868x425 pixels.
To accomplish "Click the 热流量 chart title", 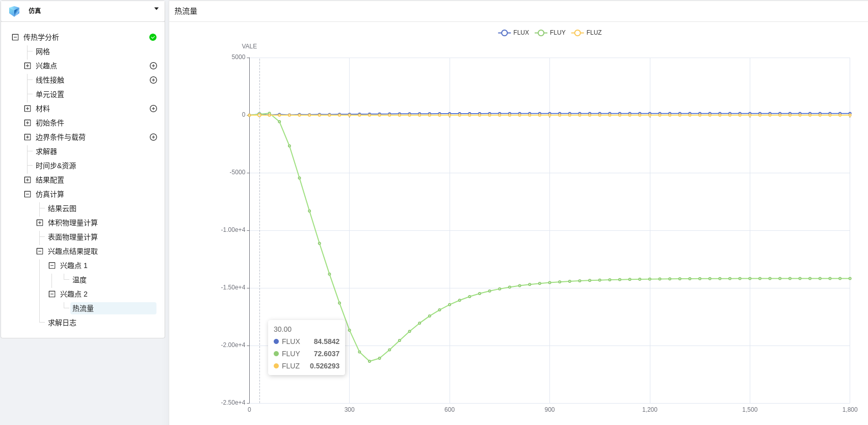I will (186, 11).
